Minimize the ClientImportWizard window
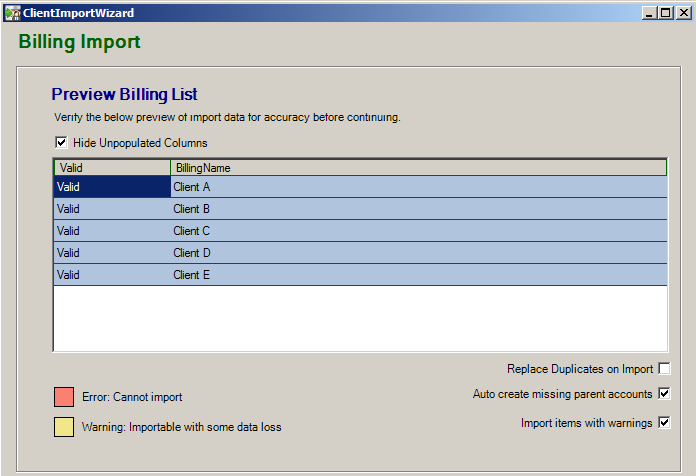 click(x=649, y=13)
